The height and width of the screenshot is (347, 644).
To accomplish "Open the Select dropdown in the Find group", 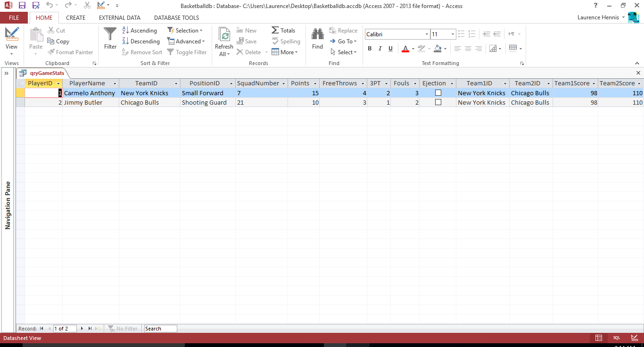I will 343,52.
